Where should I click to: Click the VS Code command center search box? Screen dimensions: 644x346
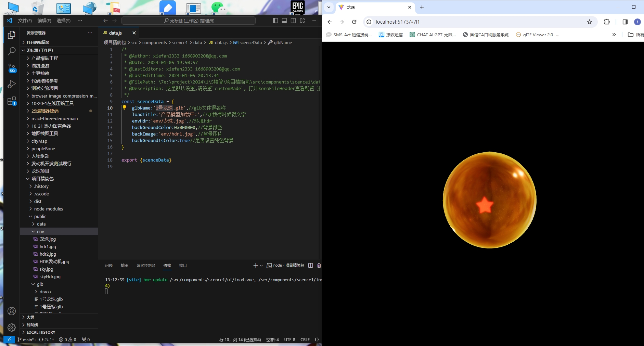point(189,21)
